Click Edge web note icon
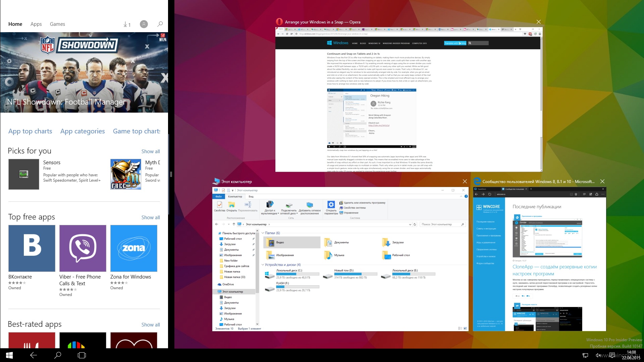The height and width of the screenshot is (362, 644). [591, 194]
